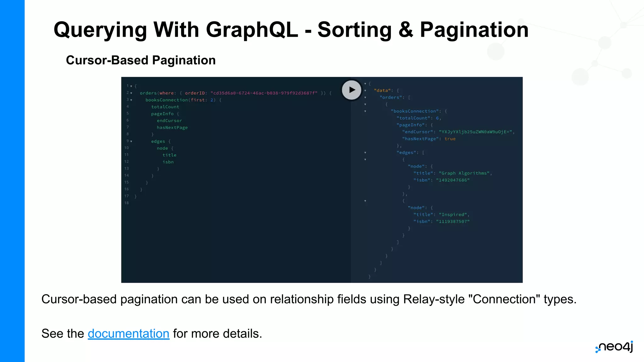Viewport: 644px width, 362px height.
Task: Click the "hasNextPage": true result
Action: pyautogui.click(x=429, y=139)
